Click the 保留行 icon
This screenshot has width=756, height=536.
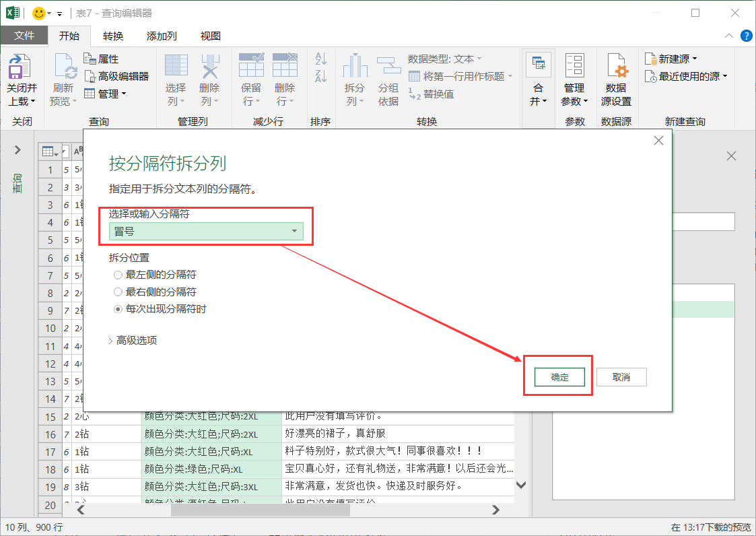pos(251,65)
